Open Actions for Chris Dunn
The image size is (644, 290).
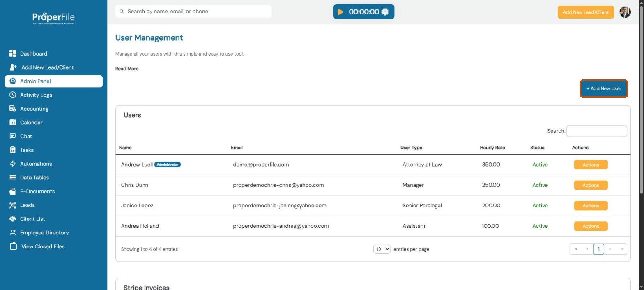591,185
